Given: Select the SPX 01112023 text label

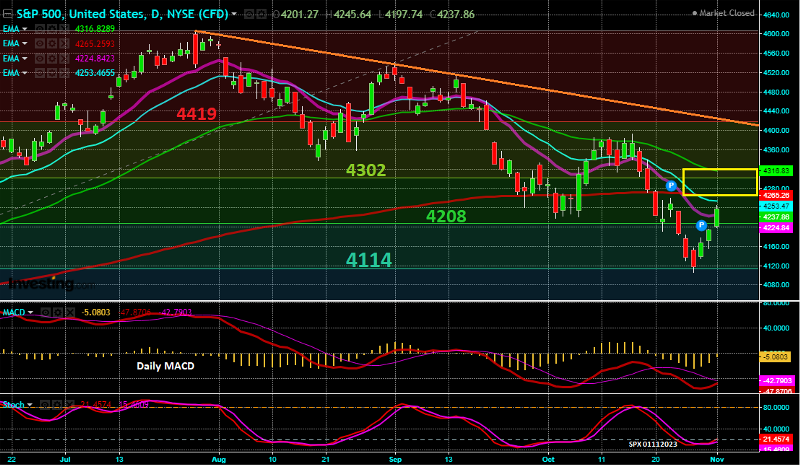Looking at the screenshot, I should tap(653, 445).
